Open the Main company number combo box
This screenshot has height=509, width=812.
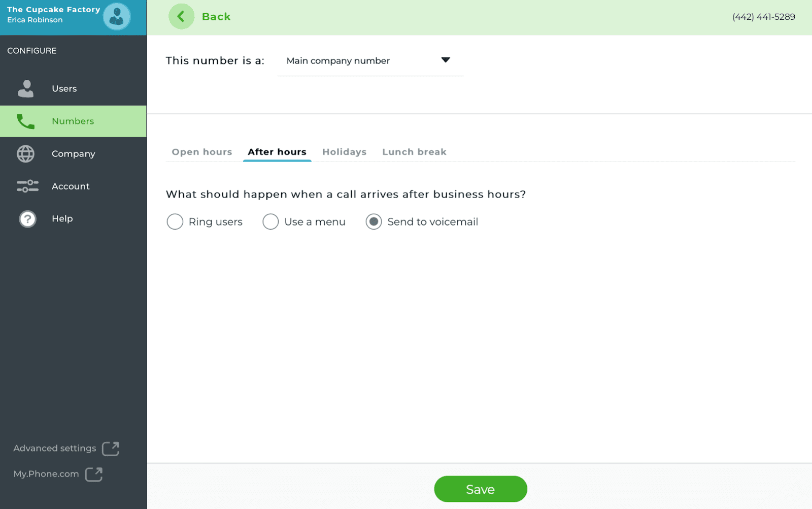(370, 61)
